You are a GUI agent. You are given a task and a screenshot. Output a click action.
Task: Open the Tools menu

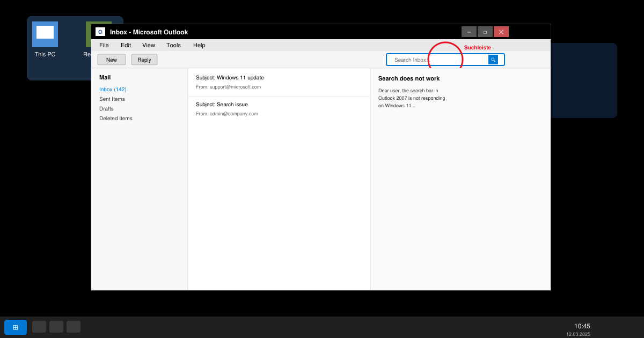173,46
